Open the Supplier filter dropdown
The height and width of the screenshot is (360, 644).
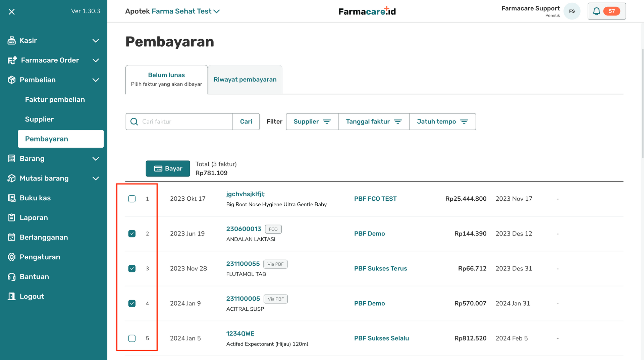tap(312, 121)
